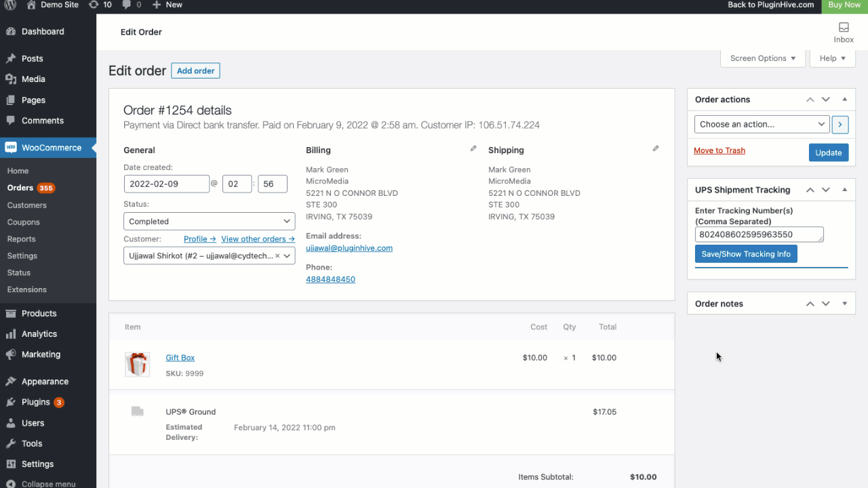Clear the selected customer with x icon
The width and height of the screenshot is (868, 488).
pos(277,256)
